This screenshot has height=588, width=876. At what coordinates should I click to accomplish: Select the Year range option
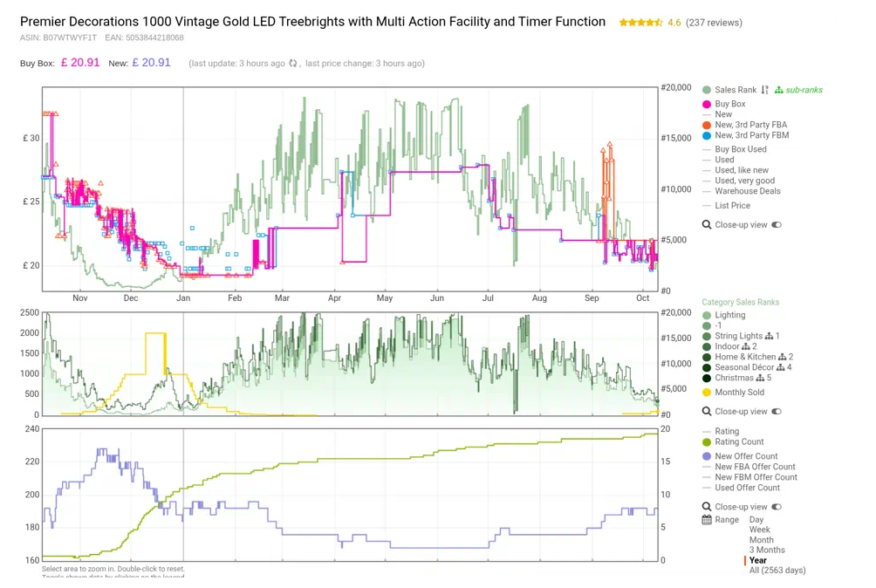pyautogui.click(x=758, y=561)
